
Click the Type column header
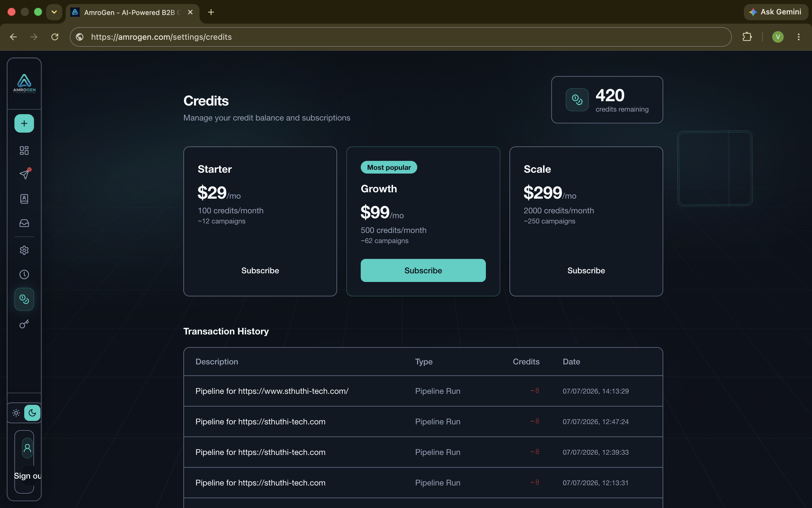pyautogui.click(x=424, y=362)
